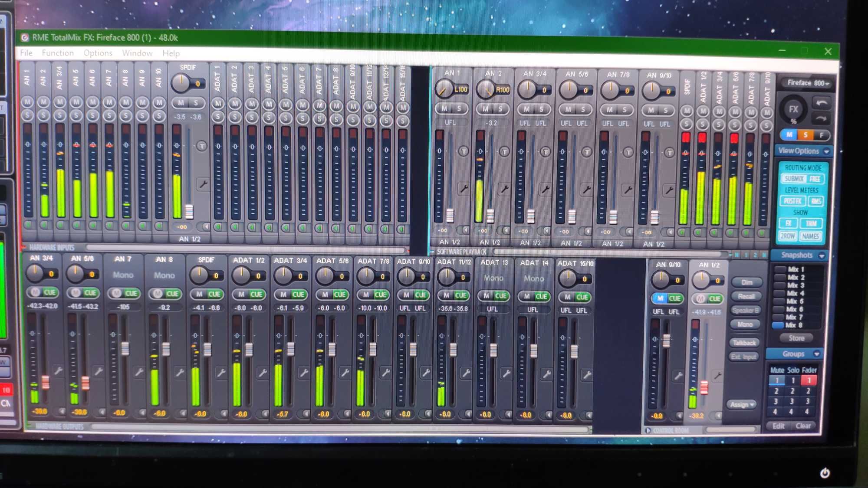The image size is (868, 488).
Task: Open wrench settings on AN 9/10 playback channel
Action: pos(669,190)
